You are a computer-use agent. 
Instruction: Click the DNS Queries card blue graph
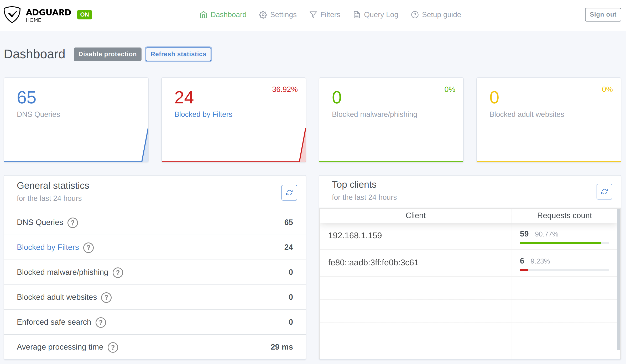point(145,145)
